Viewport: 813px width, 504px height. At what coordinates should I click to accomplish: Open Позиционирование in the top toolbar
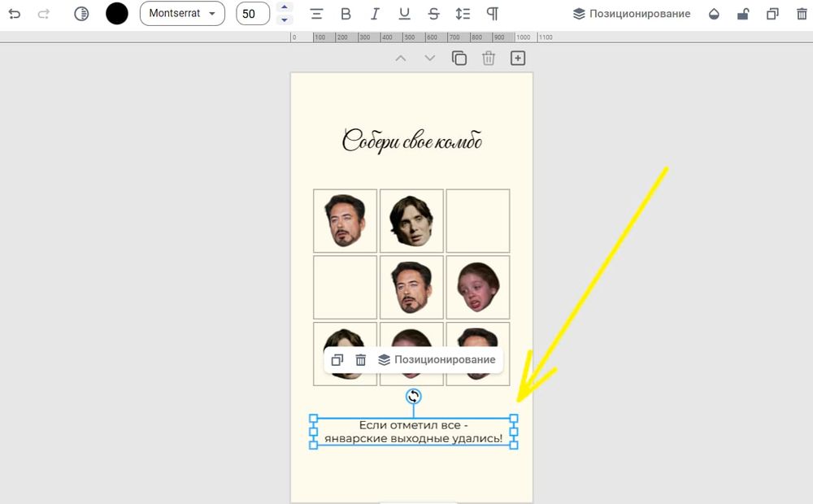[632, 14]
